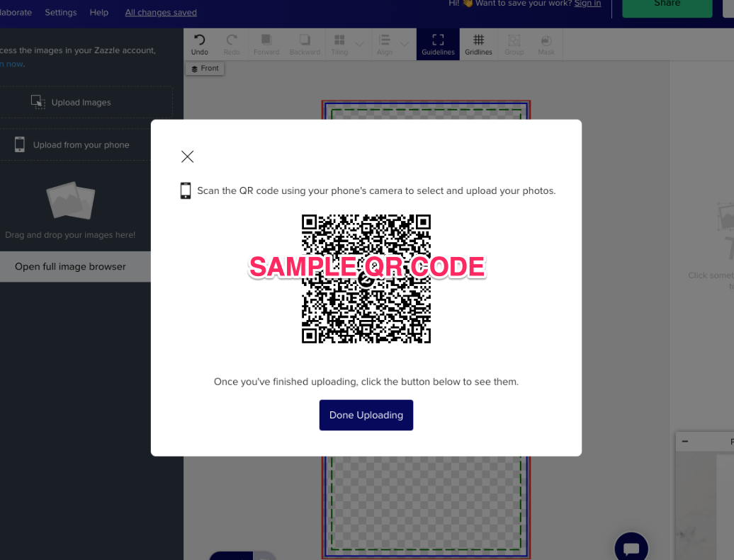The width and height of the screenshot is (734, 560).
Task: Click the phone icon in Upload from your phone
Action: pyautogui.click(x=20, y=144)
